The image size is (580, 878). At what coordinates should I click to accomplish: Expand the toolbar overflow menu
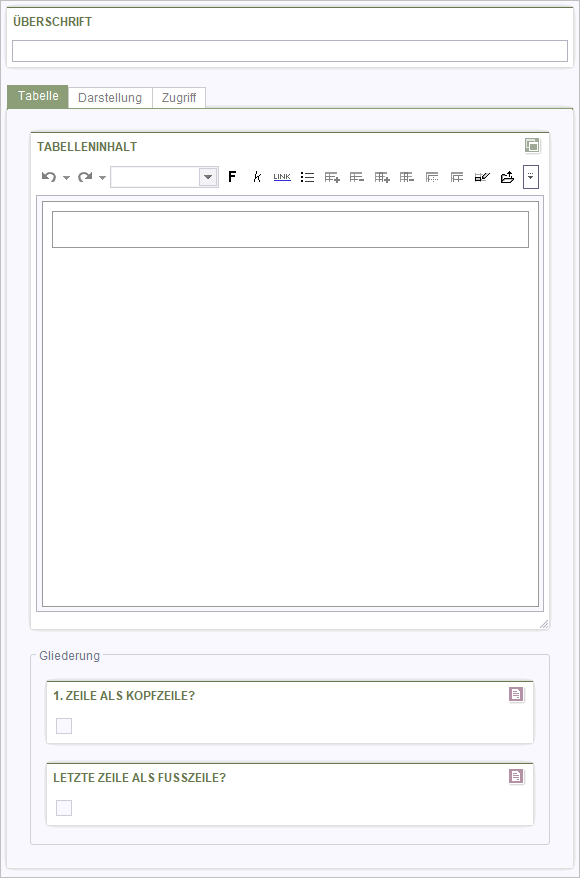pyautogui.click(x=531, y=177)
